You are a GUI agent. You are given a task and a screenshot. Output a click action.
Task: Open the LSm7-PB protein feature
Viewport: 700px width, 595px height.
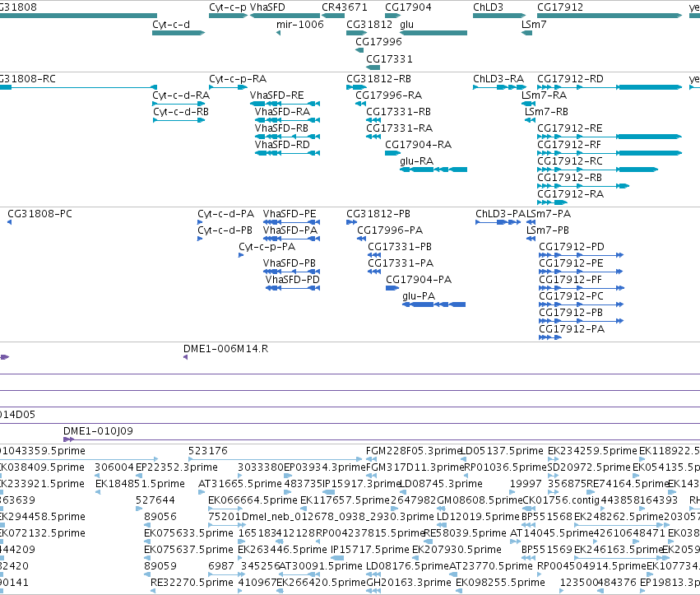pyautogui.click(x=531, y=239)
